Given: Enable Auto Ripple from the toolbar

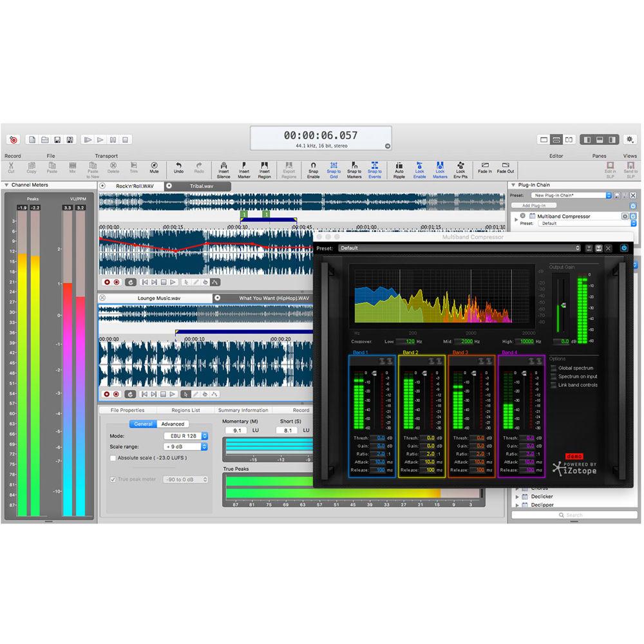Looking at the screenshot, I should 399,169.
